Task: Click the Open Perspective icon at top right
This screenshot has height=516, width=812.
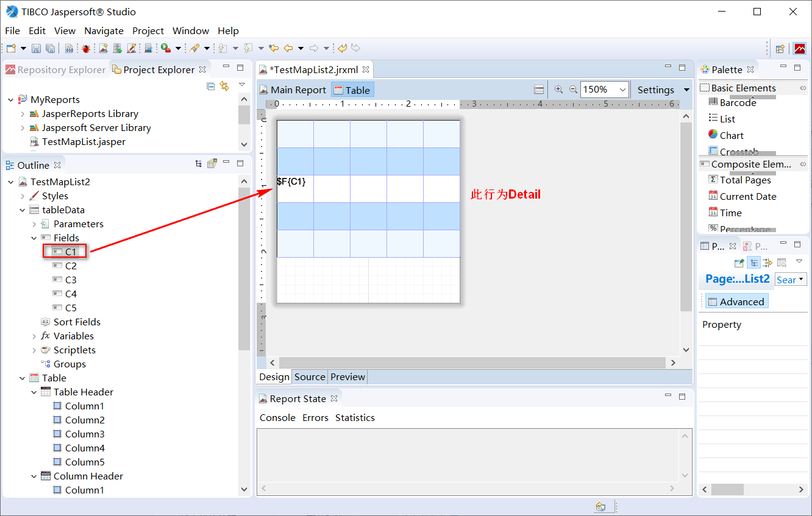Action: coord(780,49)
